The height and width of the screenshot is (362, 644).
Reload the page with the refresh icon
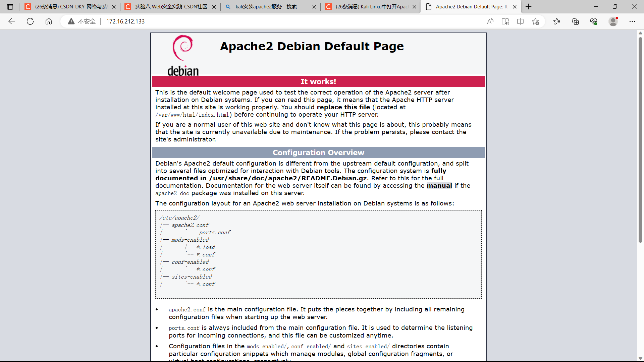click(30, 21)
